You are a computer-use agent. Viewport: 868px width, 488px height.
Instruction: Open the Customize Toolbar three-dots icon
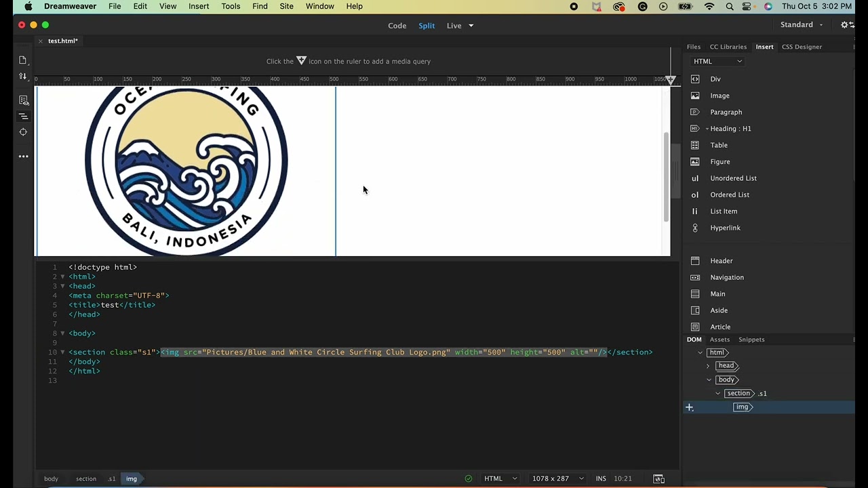23,157
